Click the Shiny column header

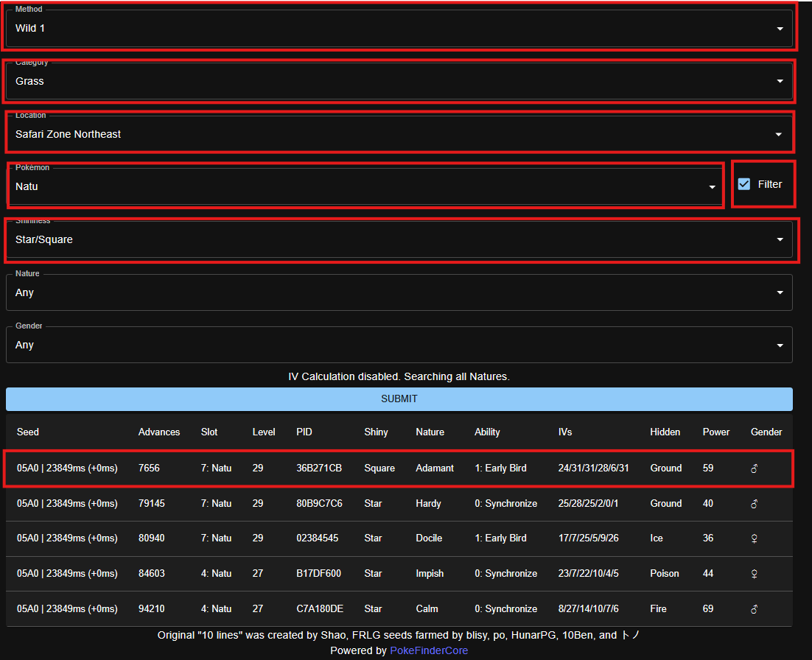tap(376, 432)
